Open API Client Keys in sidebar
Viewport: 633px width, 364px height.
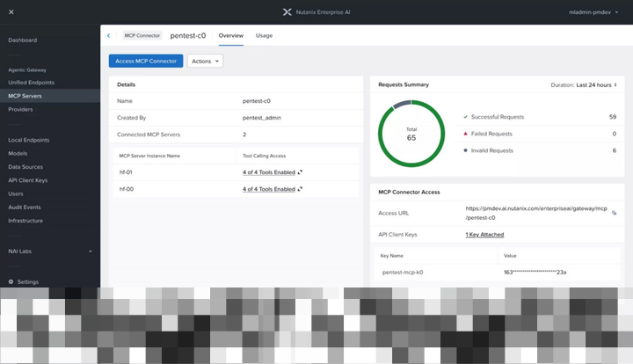point(28,180)
